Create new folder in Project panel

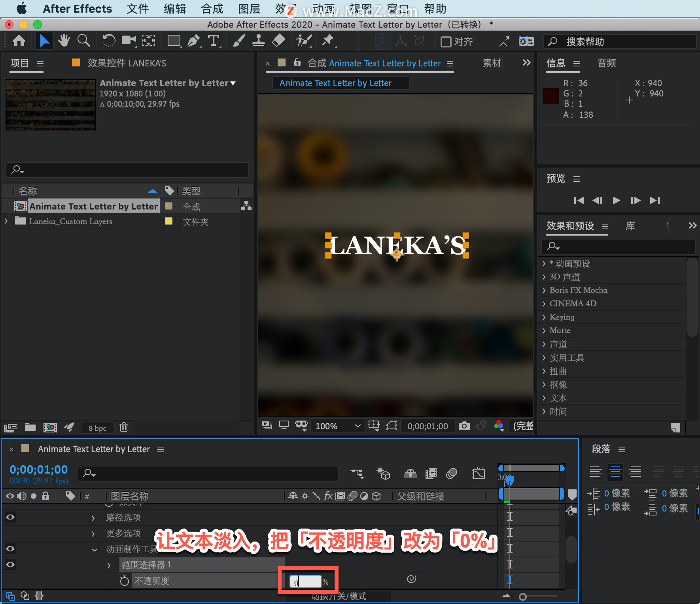click(x=30, y=427)
